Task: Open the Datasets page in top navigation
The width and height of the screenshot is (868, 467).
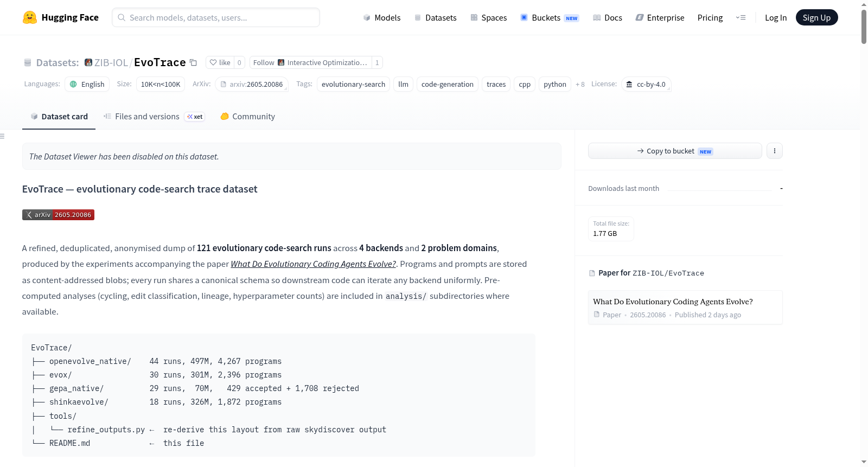Action: [x=436, y=17]
